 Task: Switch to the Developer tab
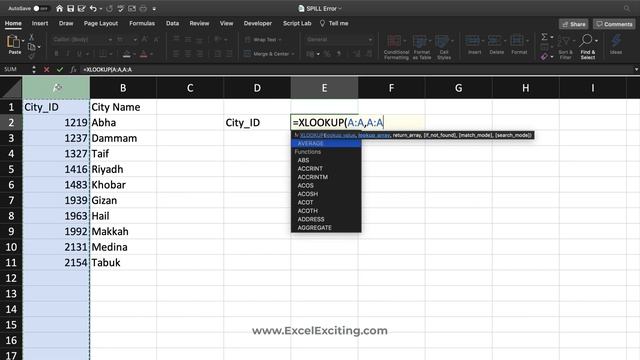[258, 23]
